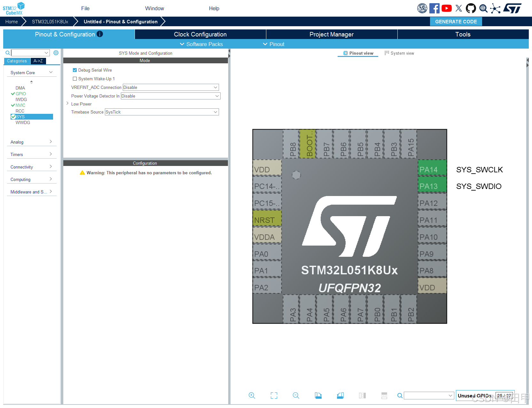Viewport: 532px width, 408px height.
Task: Open the YouTube icon link
Action: click(446, 8)
